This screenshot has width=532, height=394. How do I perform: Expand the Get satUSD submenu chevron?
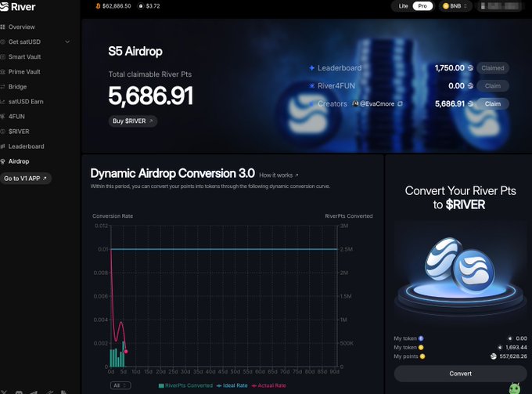coord(67,42)
